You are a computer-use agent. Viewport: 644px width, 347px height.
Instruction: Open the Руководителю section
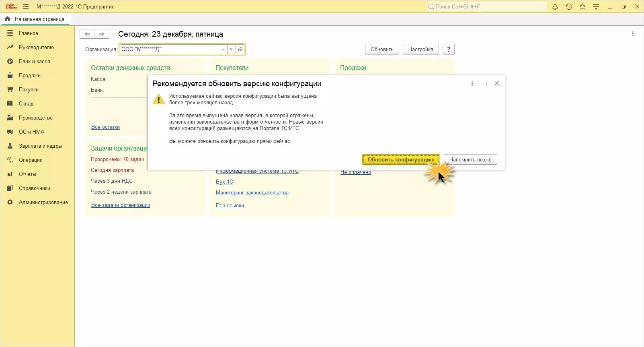point(37,47)
